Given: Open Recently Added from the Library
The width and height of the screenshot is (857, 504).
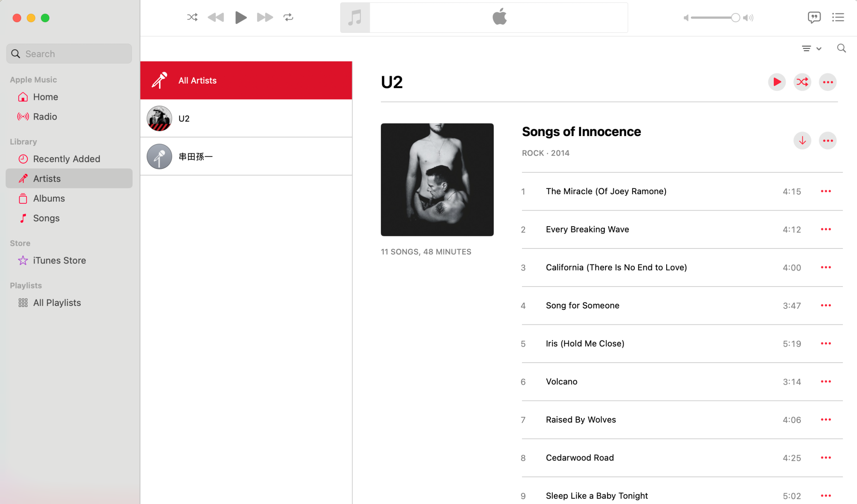Looking at the screenshot, I should [66, 158].
